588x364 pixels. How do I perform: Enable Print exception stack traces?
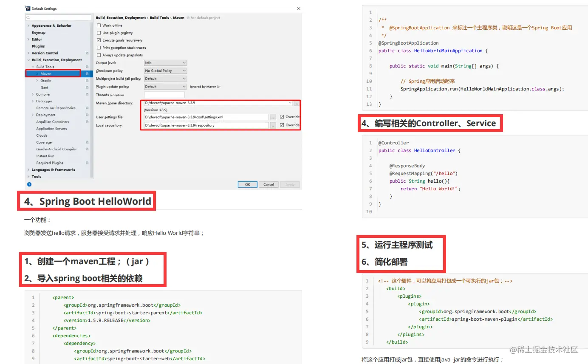[99, 48]
